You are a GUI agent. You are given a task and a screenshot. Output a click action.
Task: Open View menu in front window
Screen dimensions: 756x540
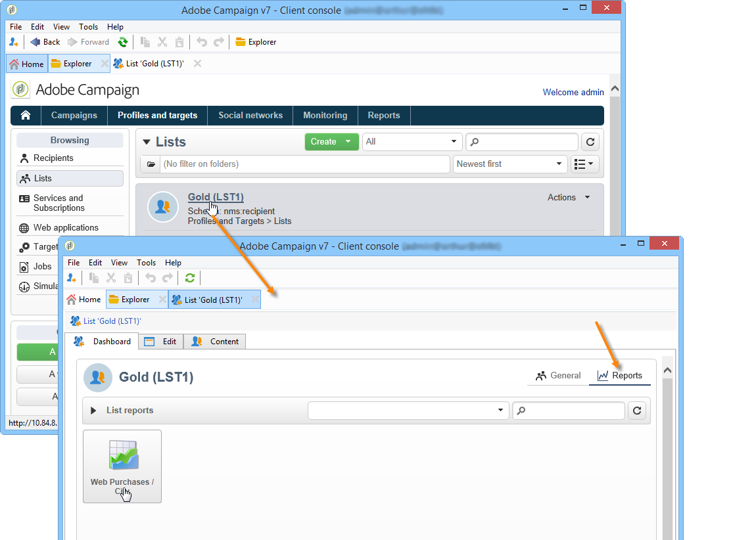click(119, 263)
